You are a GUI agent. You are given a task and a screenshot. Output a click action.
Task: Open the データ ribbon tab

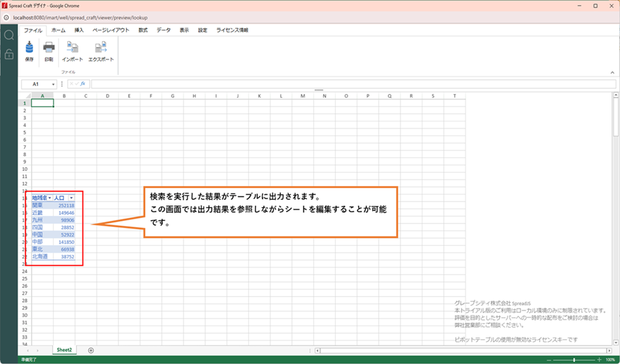[163, 30]
